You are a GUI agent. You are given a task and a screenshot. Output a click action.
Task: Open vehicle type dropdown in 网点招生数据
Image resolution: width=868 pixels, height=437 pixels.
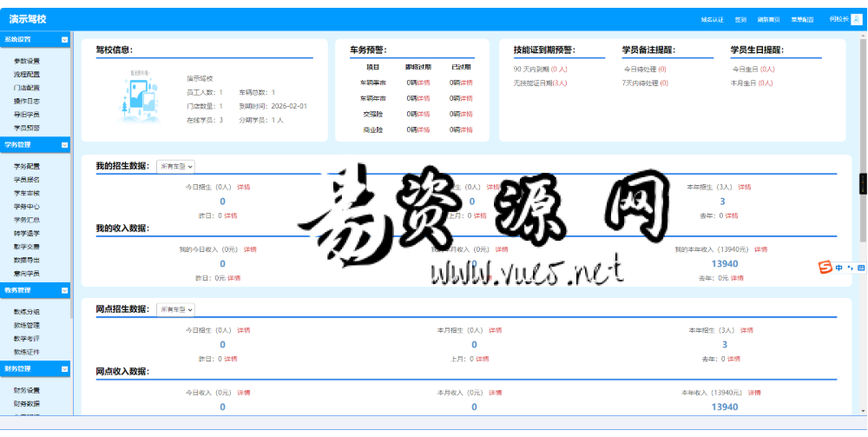(x=175, y=309)
